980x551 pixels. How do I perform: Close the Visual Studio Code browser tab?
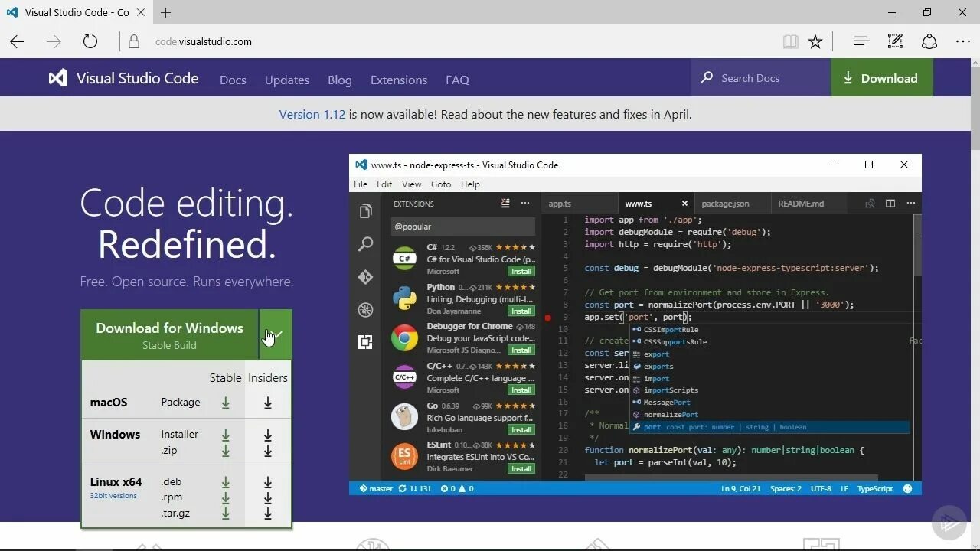pos(142,12)
